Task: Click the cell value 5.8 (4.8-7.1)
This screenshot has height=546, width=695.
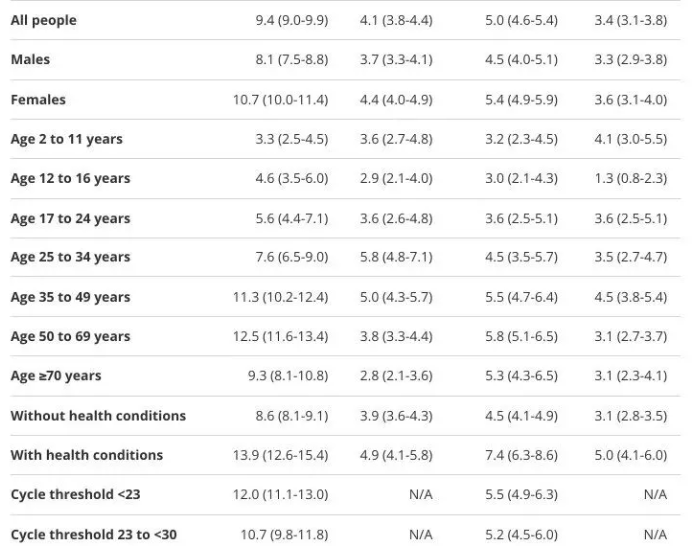Action: click(396, 257)
